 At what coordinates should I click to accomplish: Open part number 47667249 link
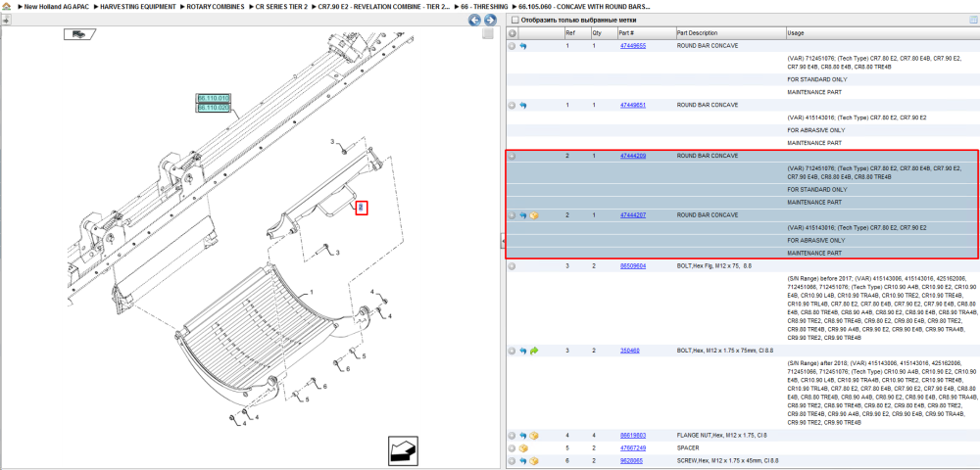coord(632,448)
